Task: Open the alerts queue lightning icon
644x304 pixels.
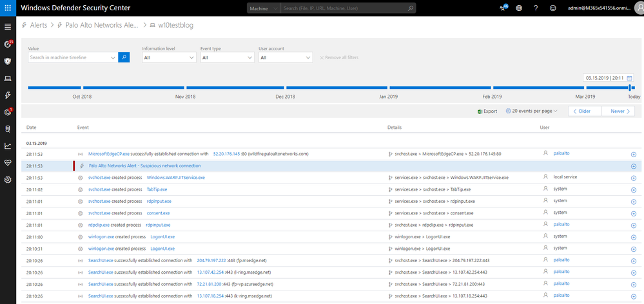Action: click(x=7, y=95)
